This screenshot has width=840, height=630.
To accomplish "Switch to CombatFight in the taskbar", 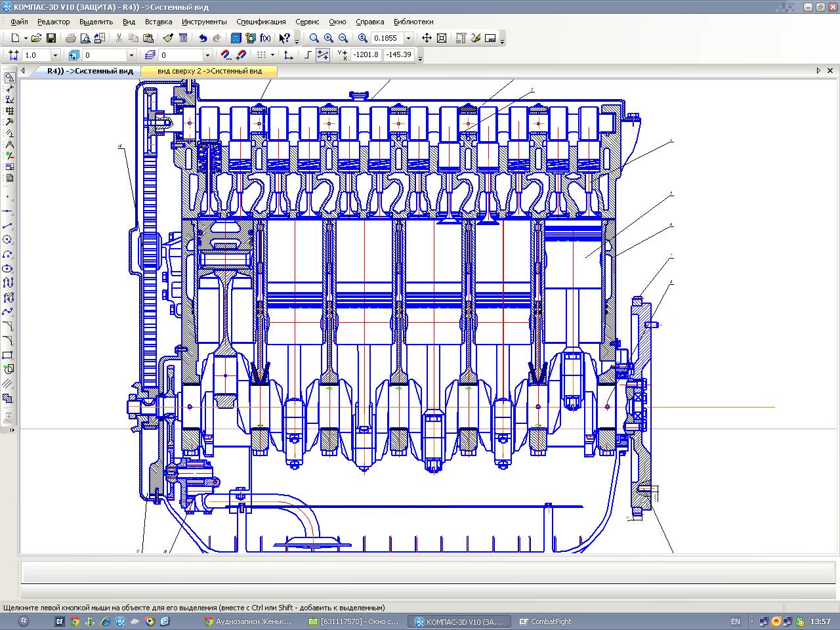I will pos(545,621).
